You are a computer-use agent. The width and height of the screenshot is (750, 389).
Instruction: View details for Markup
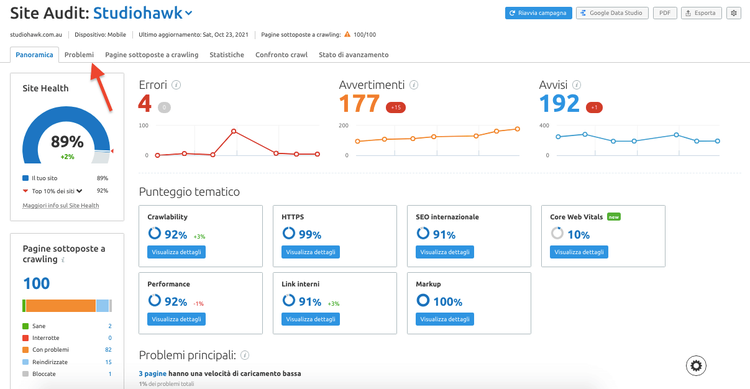(x=445, y=319)
